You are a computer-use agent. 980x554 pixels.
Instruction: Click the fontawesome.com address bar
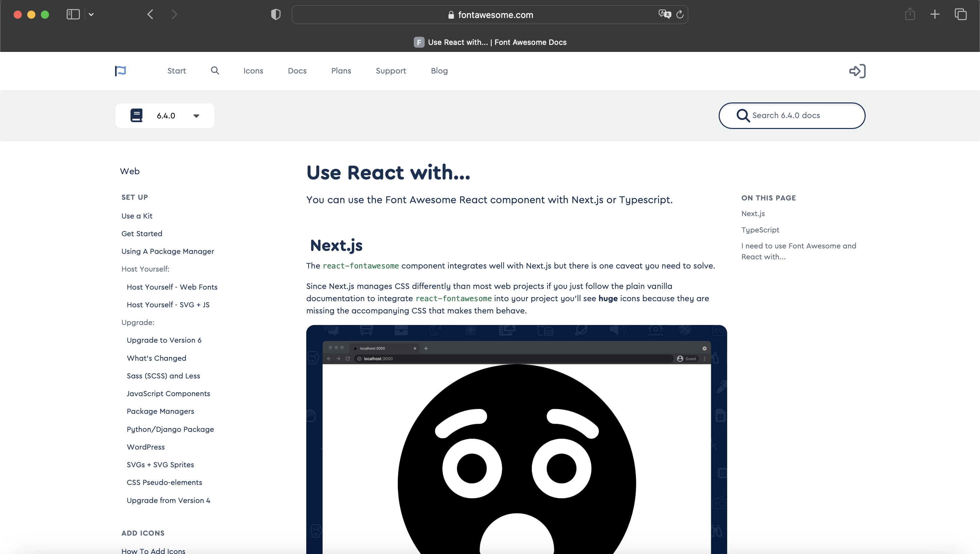490,14
